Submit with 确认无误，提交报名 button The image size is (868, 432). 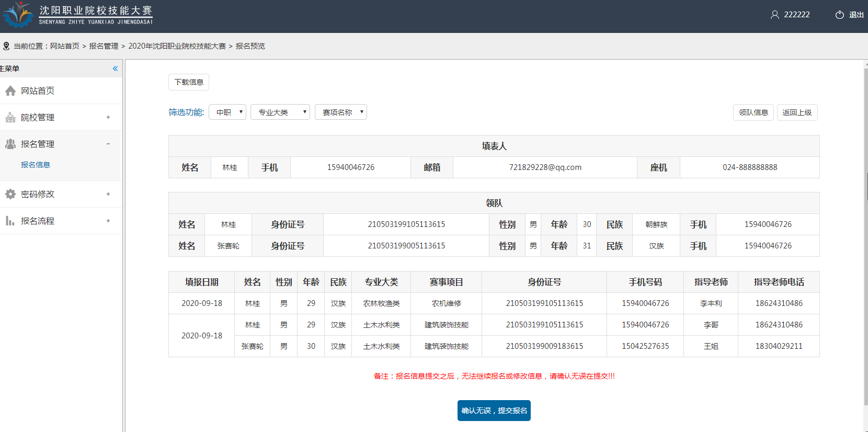[x=494, y=411]
